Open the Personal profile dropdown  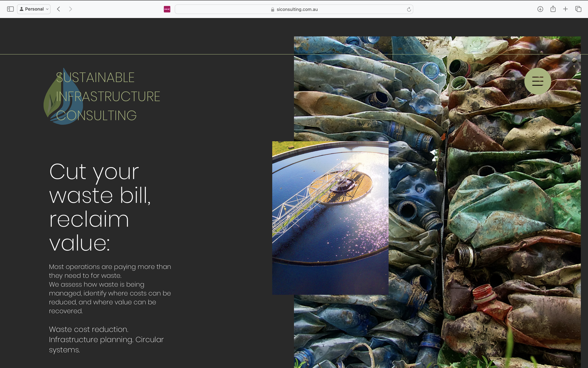[x=34, y=9]
